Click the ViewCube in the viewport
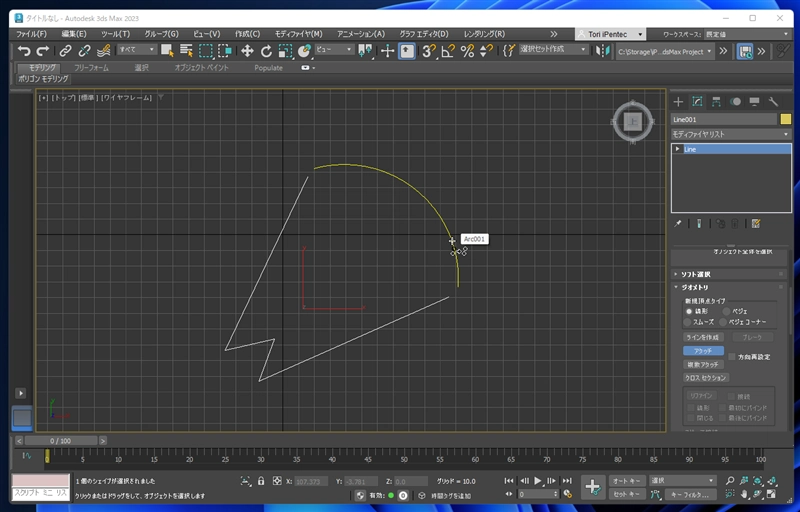 click(x=632, y=121)
